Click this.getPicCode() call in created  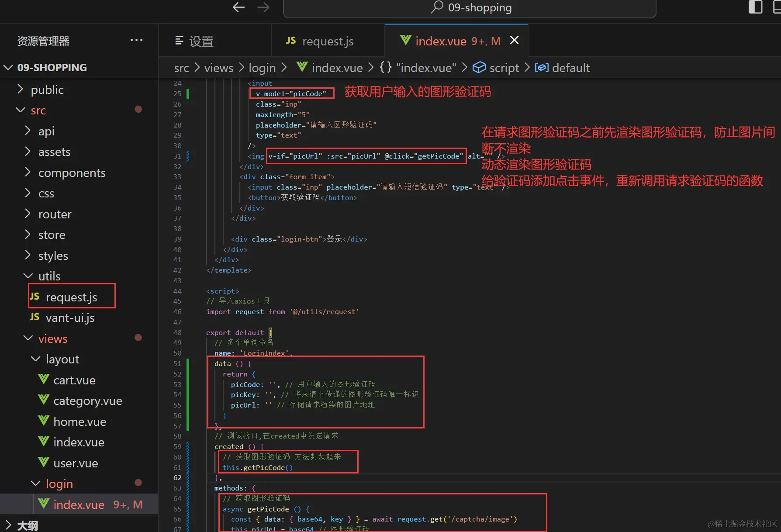[258, 467]
